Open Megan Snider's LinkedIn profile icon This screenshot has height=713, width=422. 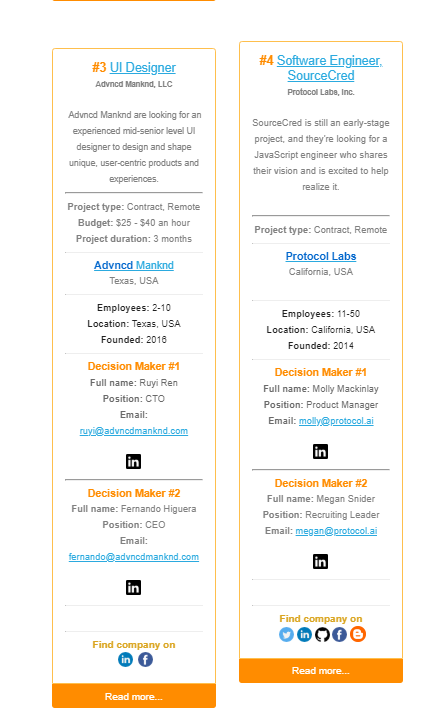pyautogui.click(x=320, y=562)
